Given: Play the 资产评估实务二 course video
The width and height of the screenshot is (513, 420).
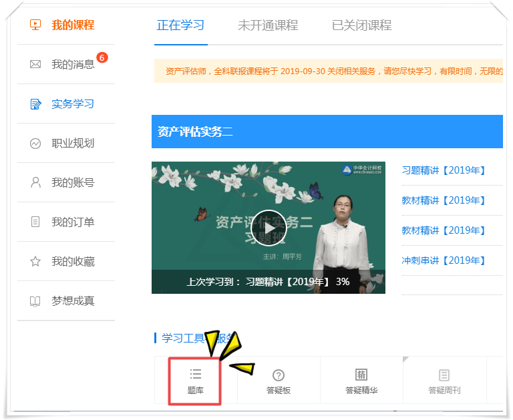Looking at the screenshot, I should 269,228.
